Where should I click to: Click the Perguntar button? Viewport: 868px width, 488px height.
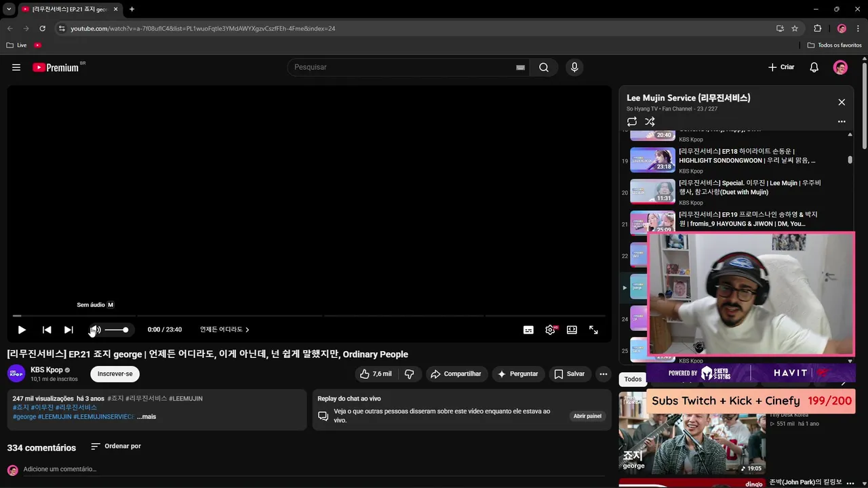[518, 373]
